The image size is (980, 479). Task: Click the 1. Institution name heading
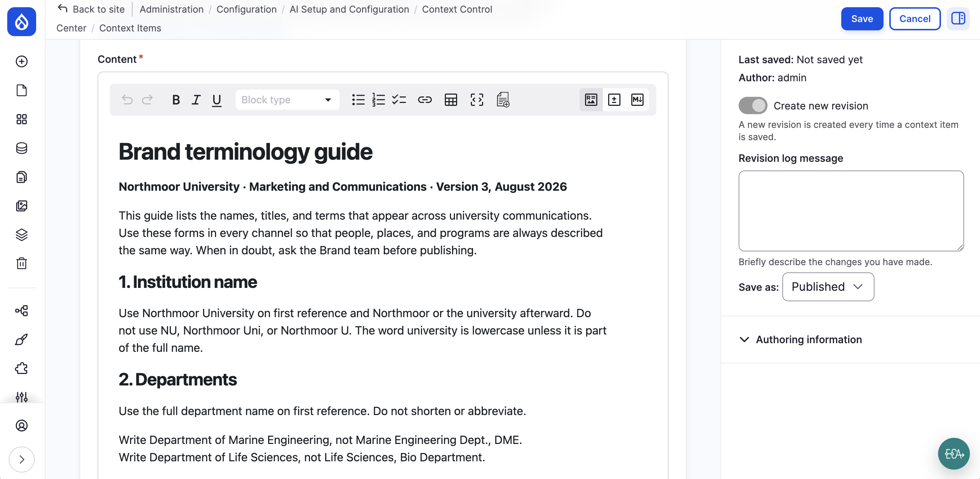[x=188, y=282]
